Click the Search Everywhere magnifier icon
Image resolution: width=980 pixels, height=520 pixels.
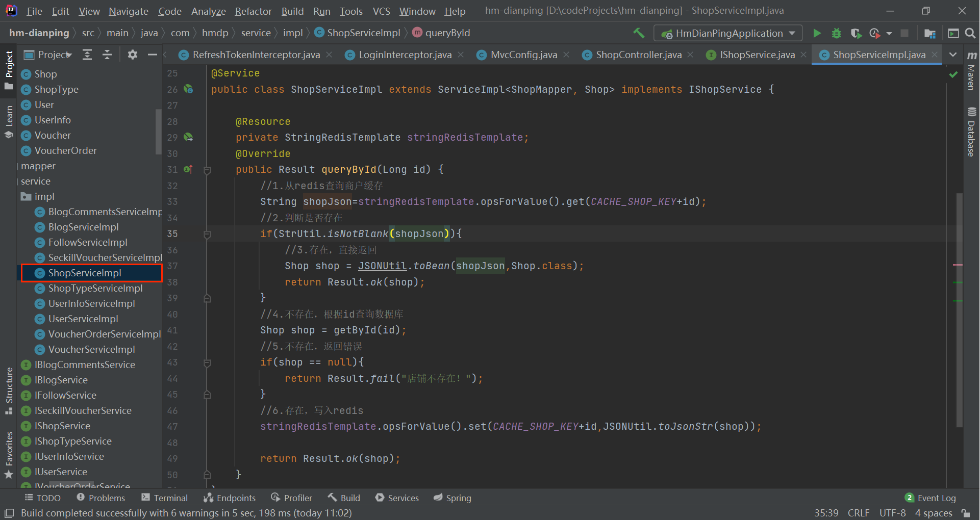tap(970, 33)
